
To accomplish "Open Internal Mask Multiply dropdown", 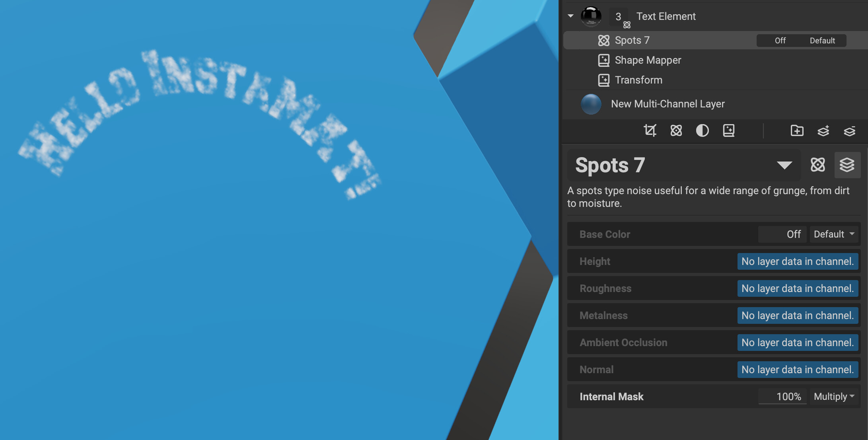I will tap(834, 397).
